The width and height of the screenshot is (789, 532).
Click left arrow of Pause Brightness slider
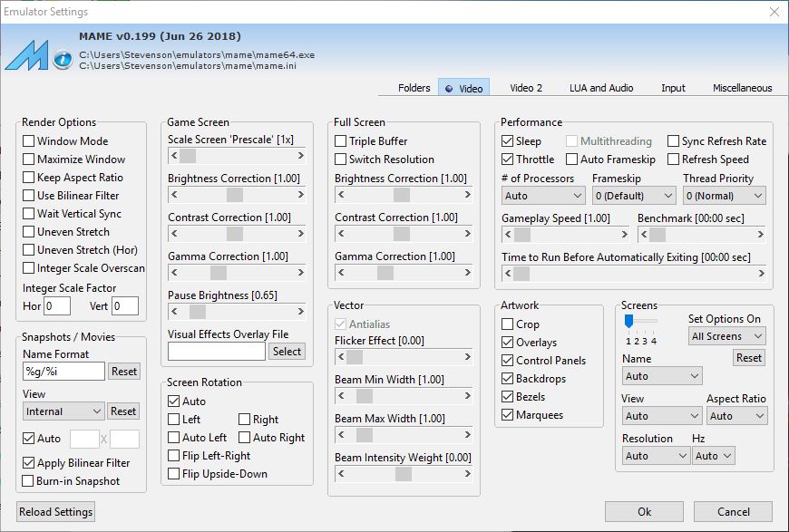(174, 311)
